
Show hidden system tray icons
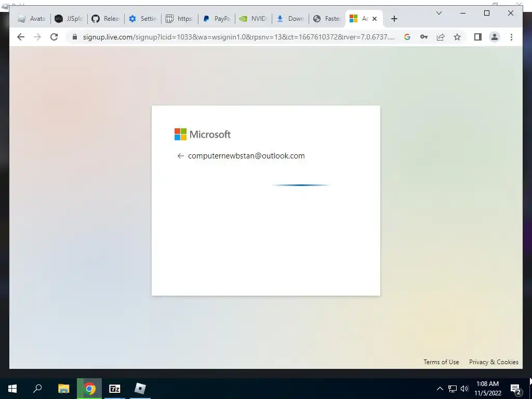440,389
